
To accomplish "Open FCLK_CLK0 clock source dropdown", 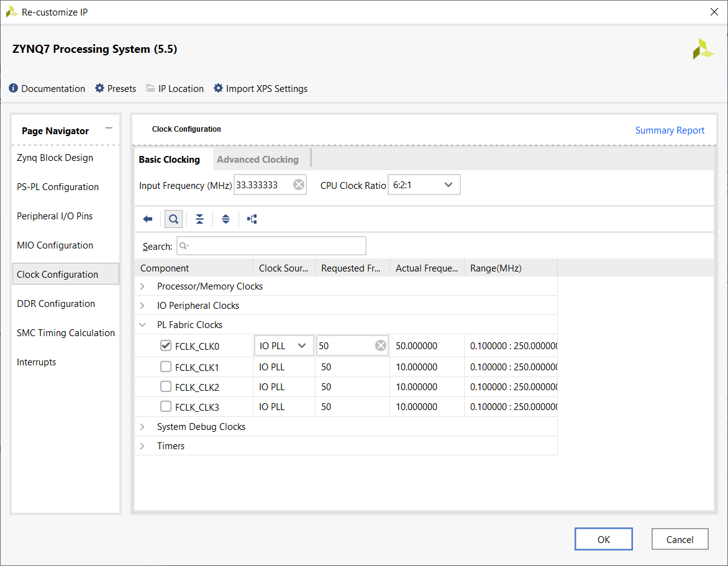I will tap(284, 345).
